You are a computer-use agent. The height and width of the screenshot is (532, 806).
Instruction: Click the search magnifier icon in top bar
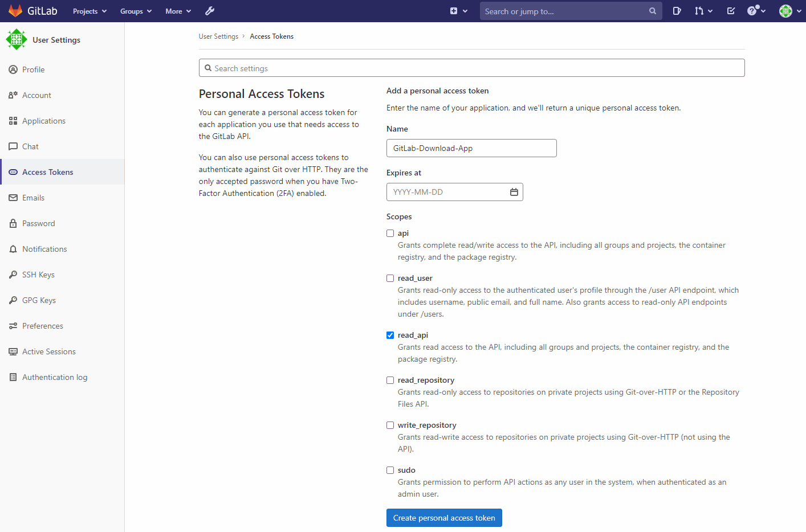653,11
